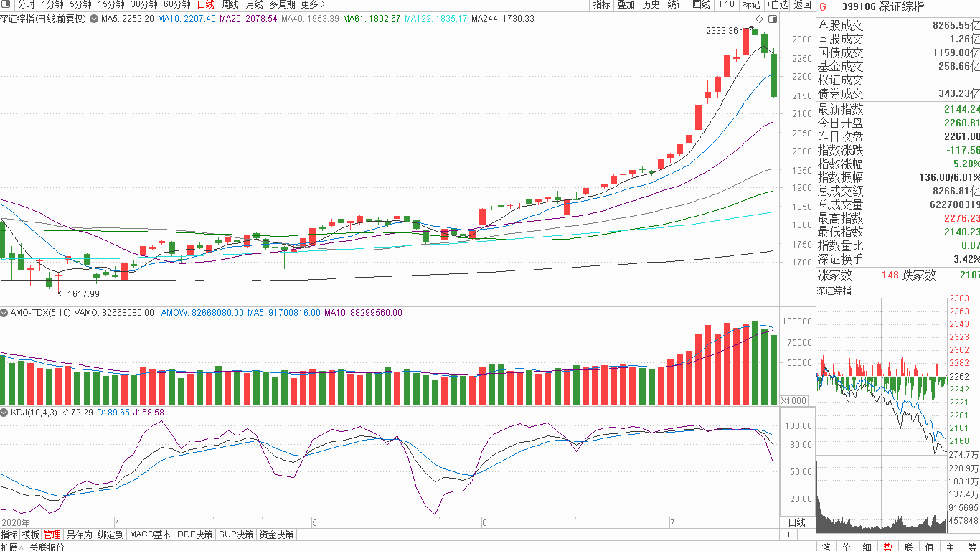Select the 15分钟 period
Screen dimensions: 980x551
pos(111,4)
